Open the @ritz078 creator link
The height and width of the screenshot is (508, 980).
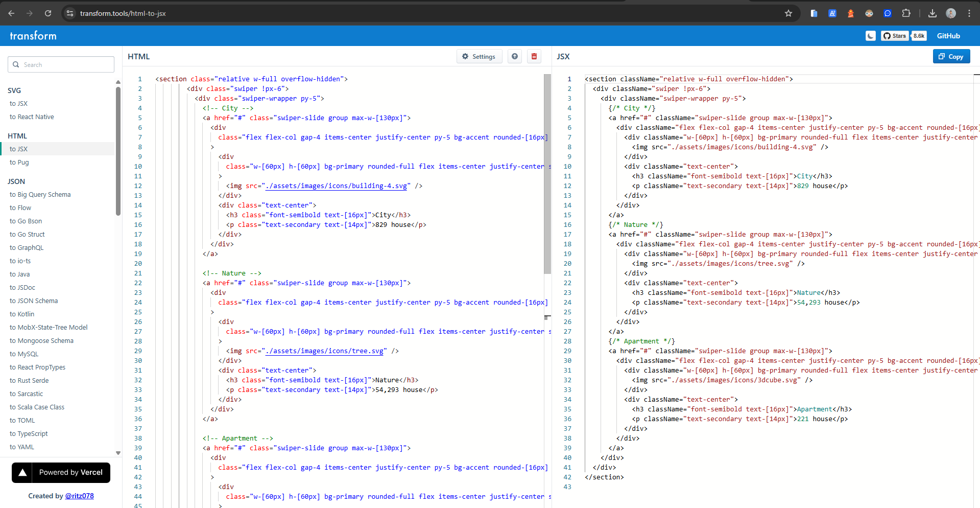(x=79, y=496)
